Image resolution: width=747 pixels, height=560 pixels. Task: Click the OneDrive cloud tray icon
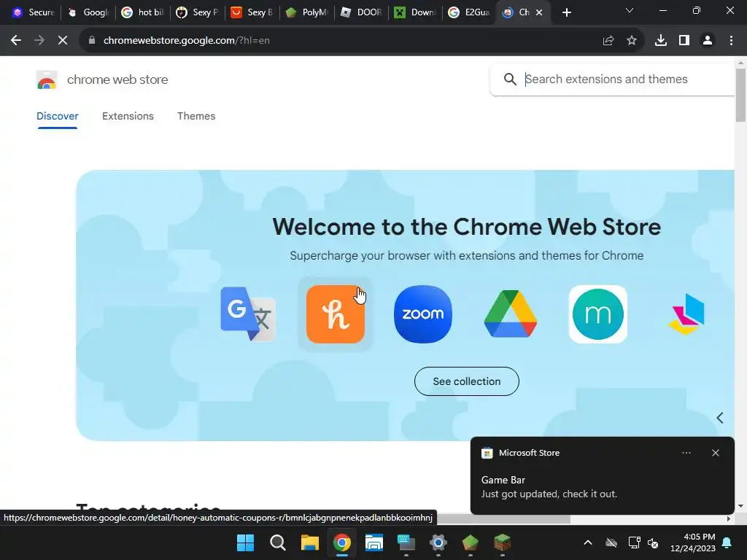point(611,542)
